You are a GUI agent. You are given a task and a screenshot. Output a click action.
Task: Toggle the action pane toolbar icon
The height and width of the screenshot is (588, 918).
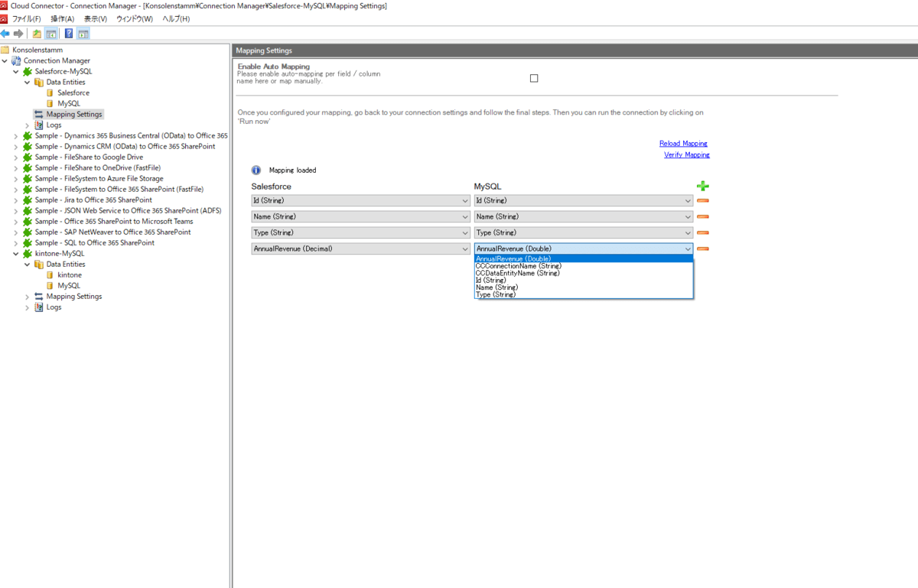[83, 34]
